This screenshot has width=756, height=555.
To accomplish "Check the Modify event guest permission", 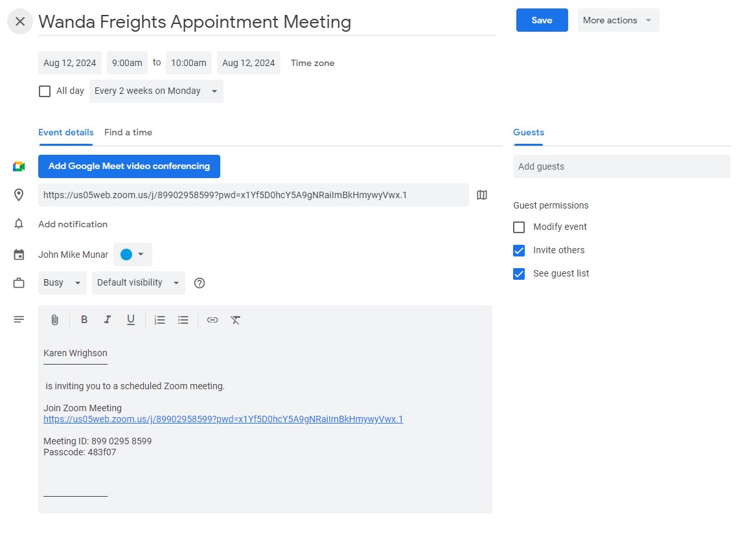I will tap(519, 227).
